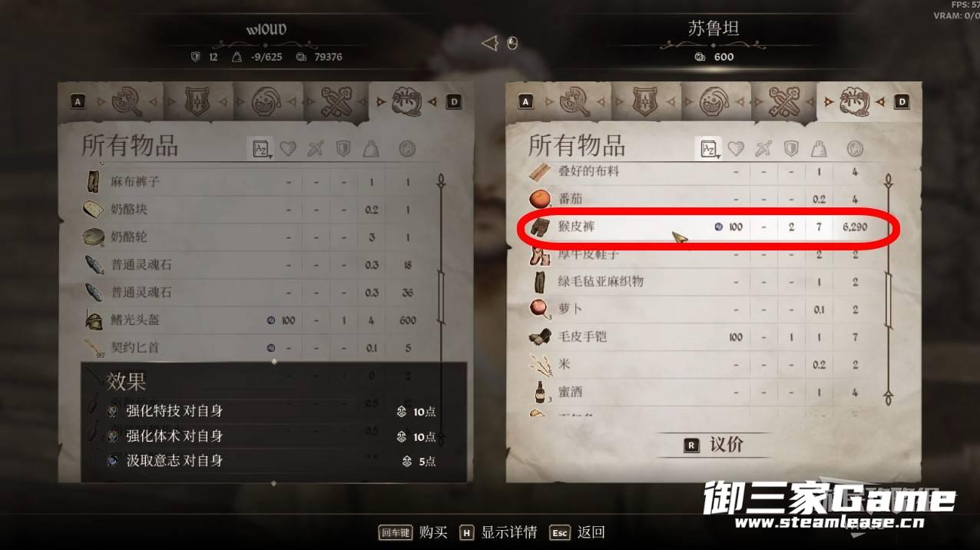Open weapons axe tab in player inventory

tap(127, 101)
